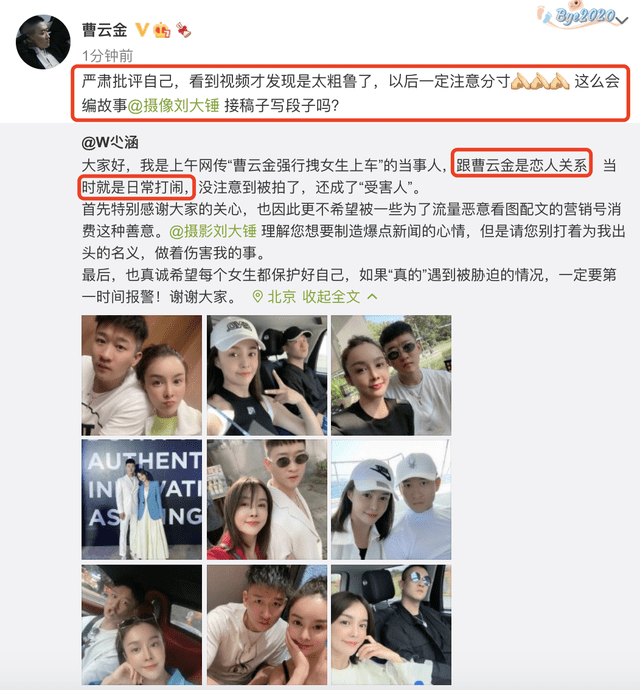Open the first couple selfie photo
Image resolution: width=640 pixels, height=690 pixels.
(x=142, y=375)
